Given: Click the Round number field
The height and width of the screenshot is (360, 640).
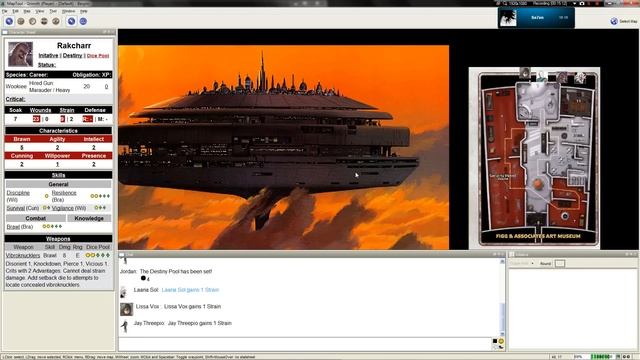Looking at the screenshot, I should point(560,264).
